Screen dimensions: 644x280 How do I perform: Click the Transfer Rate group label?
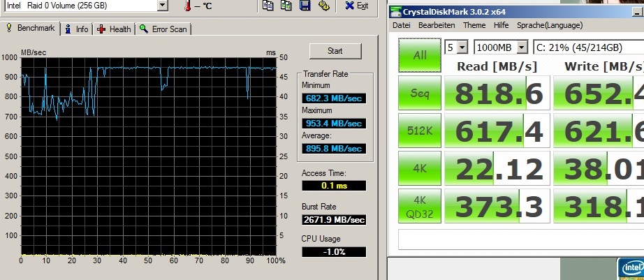click(x=325, y=74)
